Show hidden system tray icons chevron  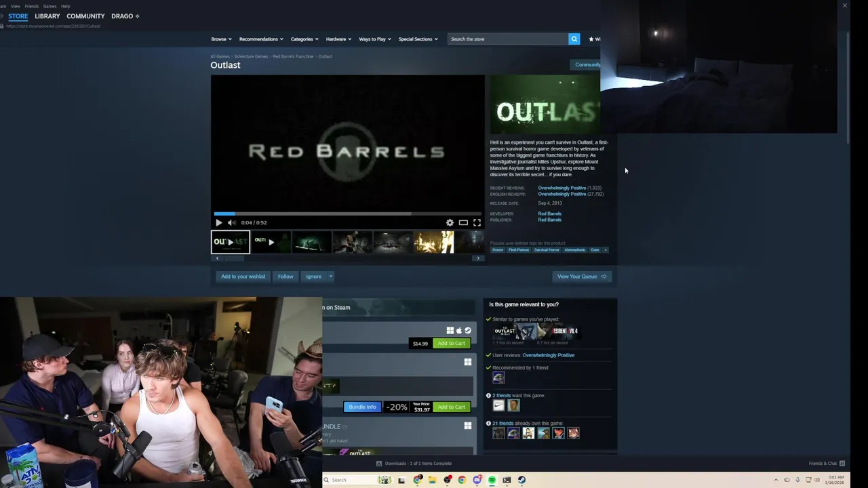point(776,480)
